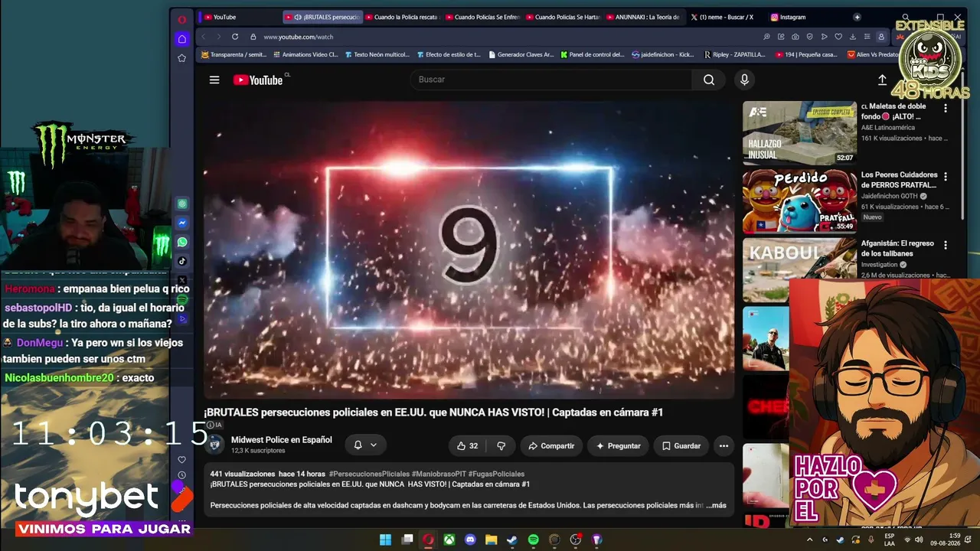
Task: Switch to Cuando Policías Se Enfrentan tab
Action: pyautogui.click(x=482, y=17)
